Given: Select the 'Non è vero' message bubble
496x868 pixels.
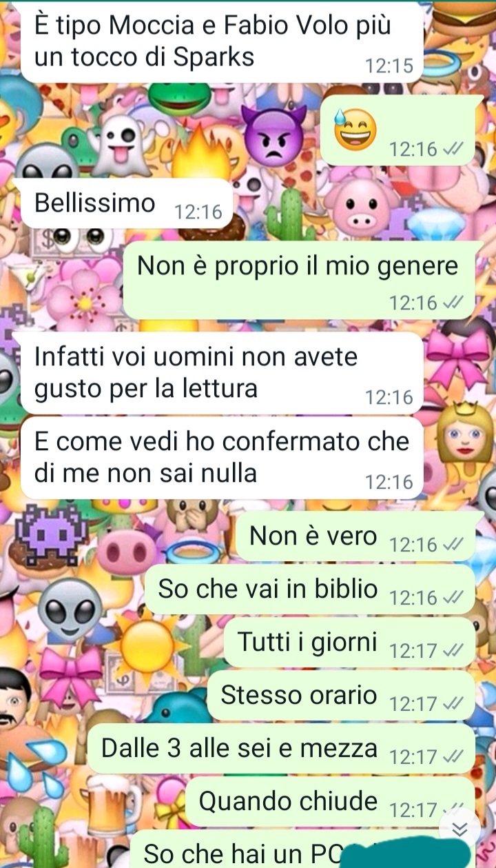Looking at the screenshot, I should click(x=355, y=536).
